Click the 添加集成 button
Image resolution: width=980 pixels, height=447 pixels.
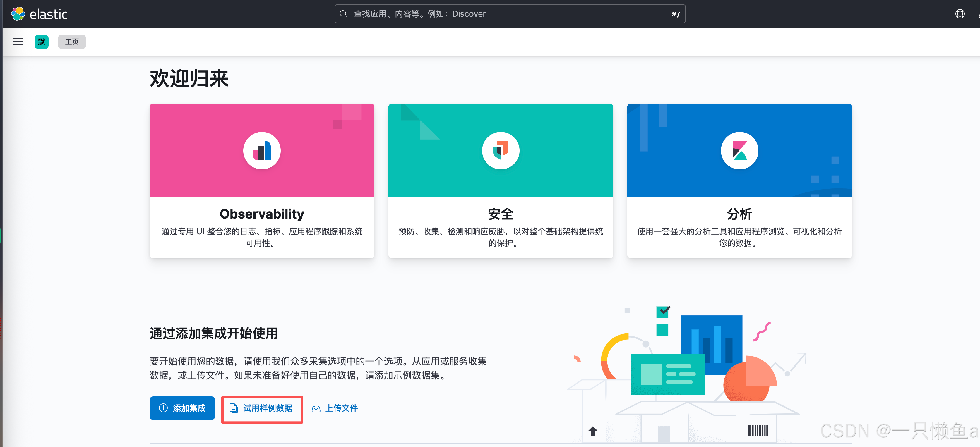[182, 408]
